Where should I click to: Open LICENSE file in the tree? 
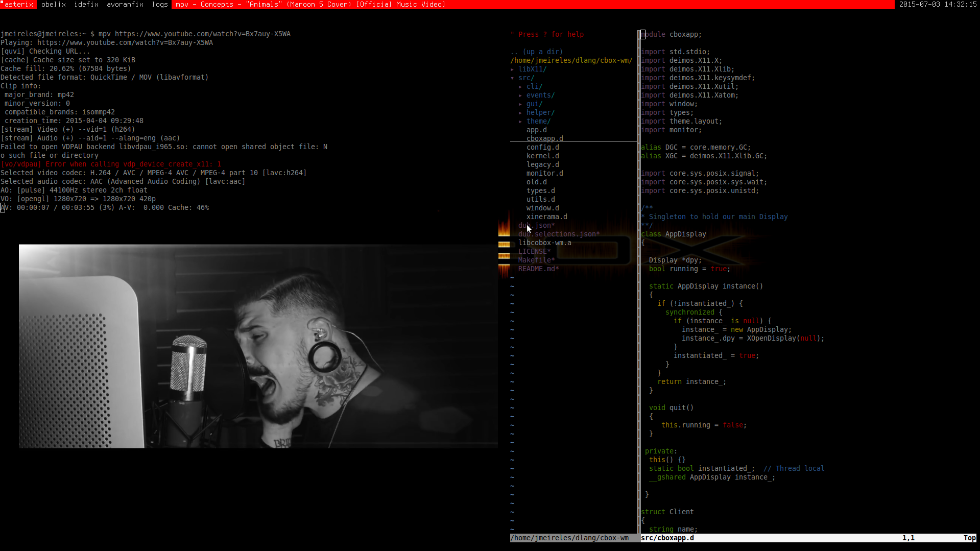[535, 252]
